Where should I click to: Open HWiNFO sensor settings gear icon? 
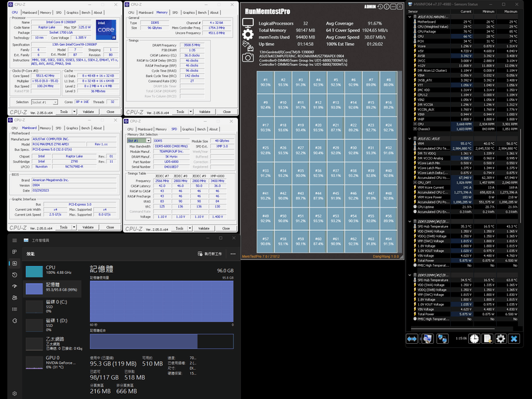coord(501,338)
